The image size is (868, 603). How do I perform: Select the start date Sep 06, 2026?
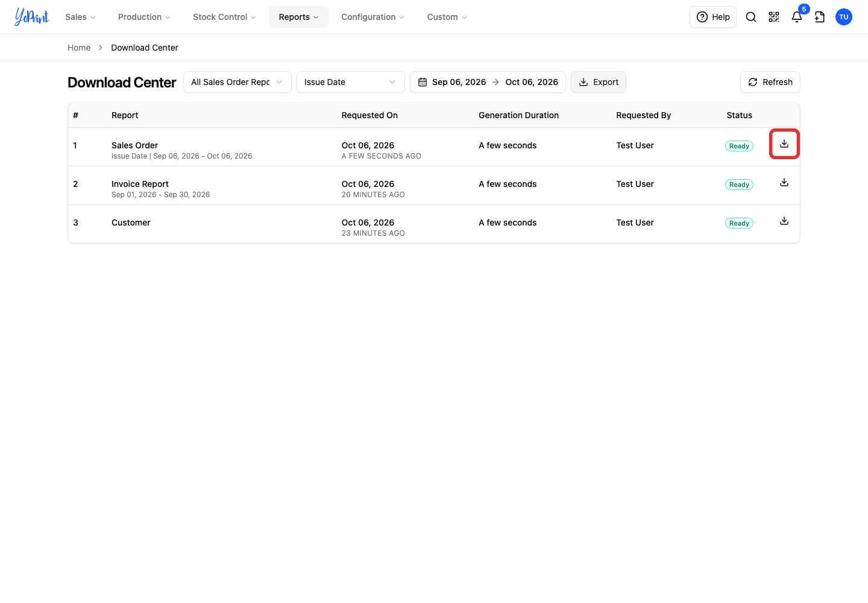point(459,82)
